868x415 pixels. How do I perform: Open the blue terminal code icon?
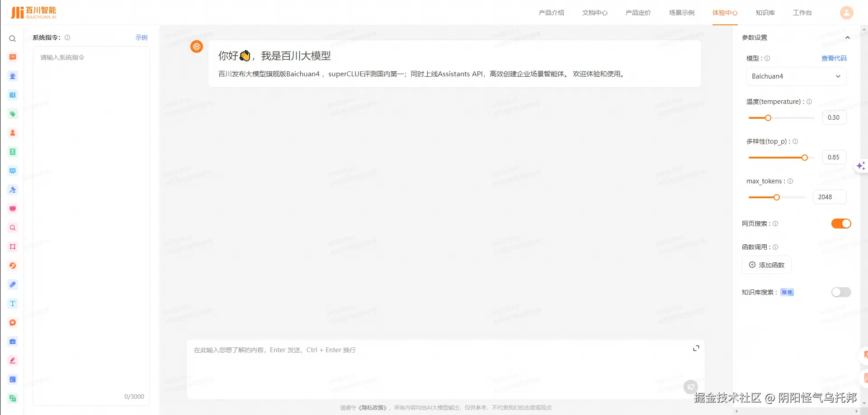[13, 379]
